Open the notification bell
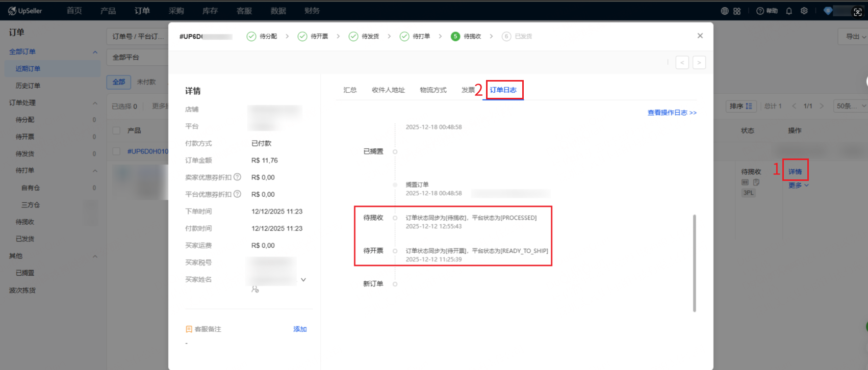This screenshot has height=370, width=868. pyautogui.click(x=789, y=11)
